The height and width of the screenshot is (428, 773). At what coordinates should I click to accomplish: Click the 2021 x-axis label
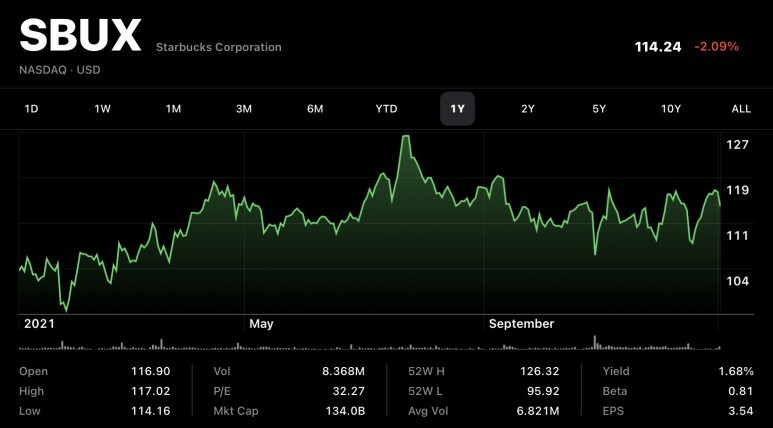pyautogui.click(x=39, y=323)
